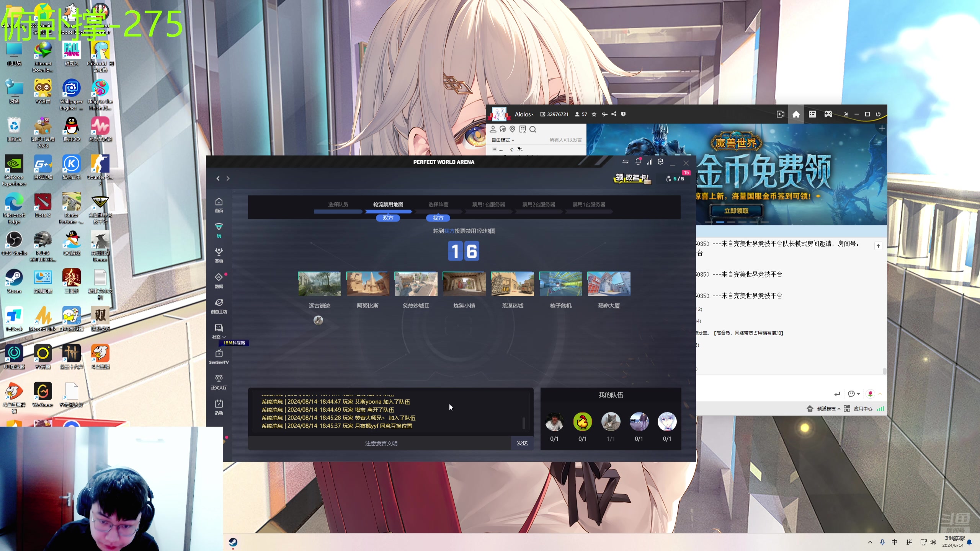Toggle microphone in system tray
This screenshot has height=551, width=980.
pos(882,542)
